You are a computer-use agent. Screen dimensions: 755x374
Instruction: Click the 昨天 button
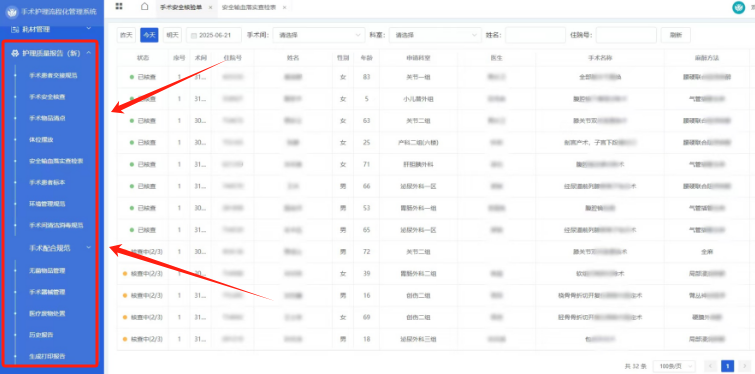point(126,35)
